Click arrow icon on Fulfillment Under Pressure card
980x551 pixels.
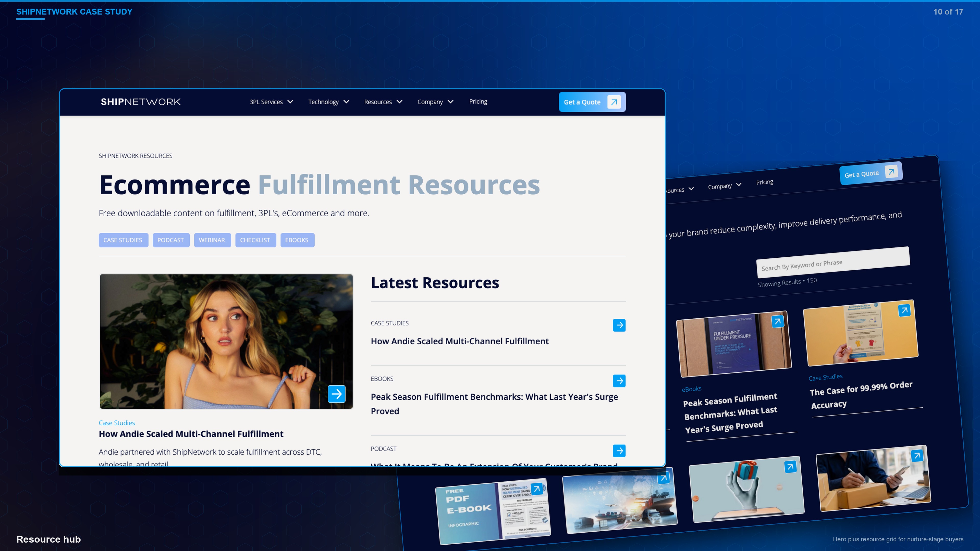click(x=778, y=322)
